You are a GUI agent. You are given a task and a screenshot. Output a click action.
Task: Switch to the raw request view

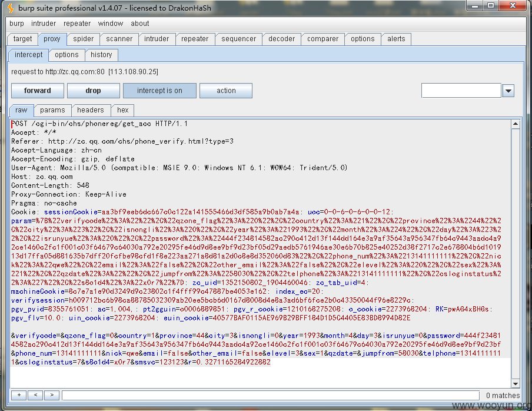pos(21,110)
